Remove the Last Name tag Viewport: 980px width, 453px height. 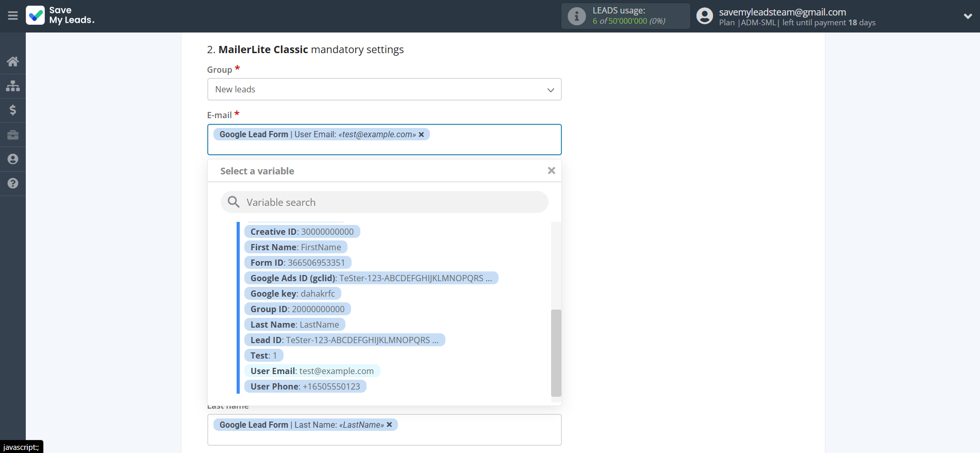[389, 425]
